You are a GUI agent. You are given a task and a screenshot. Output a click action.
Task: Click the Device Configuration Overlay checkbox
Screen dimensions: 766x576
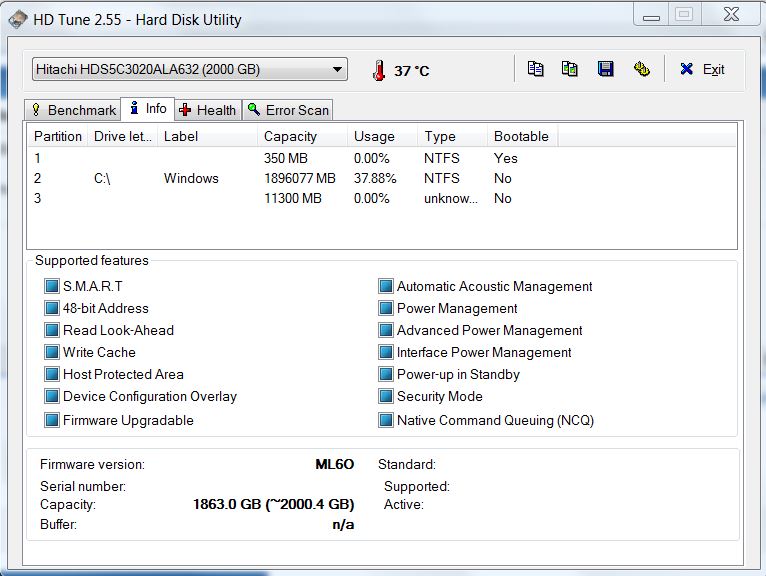(51, 396)
